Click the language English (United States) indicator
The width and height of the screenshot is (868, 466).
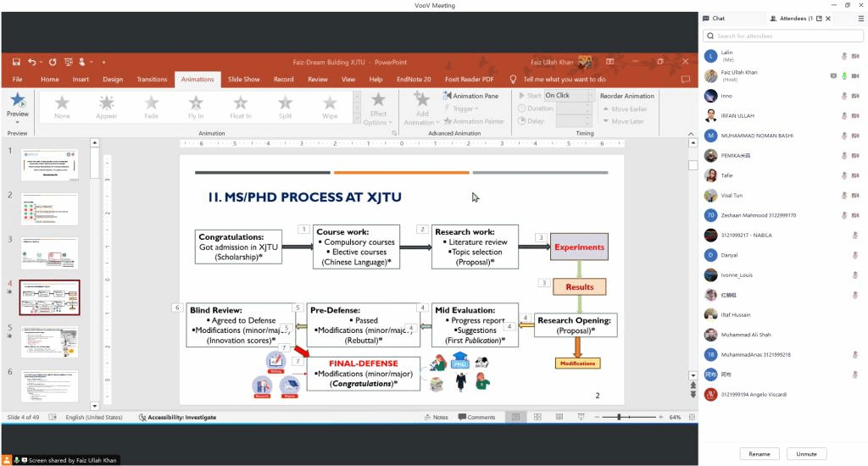(94, 418)
